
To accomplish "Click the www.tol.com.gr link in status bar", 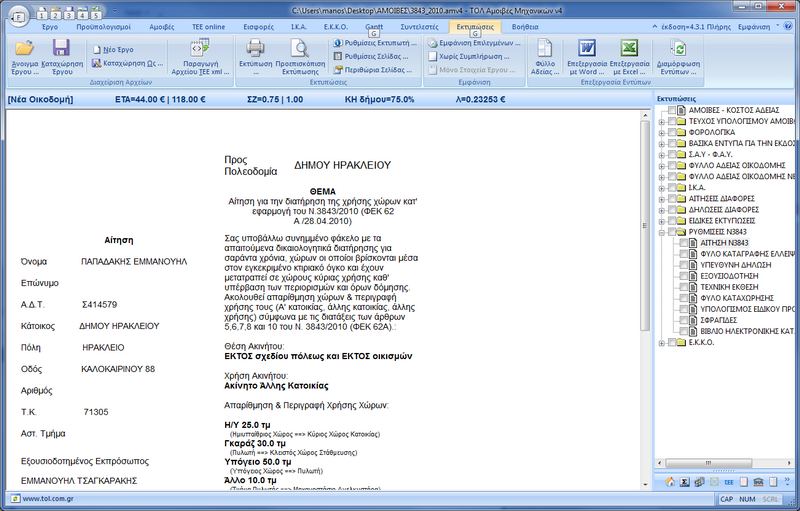I will (43, 499).
